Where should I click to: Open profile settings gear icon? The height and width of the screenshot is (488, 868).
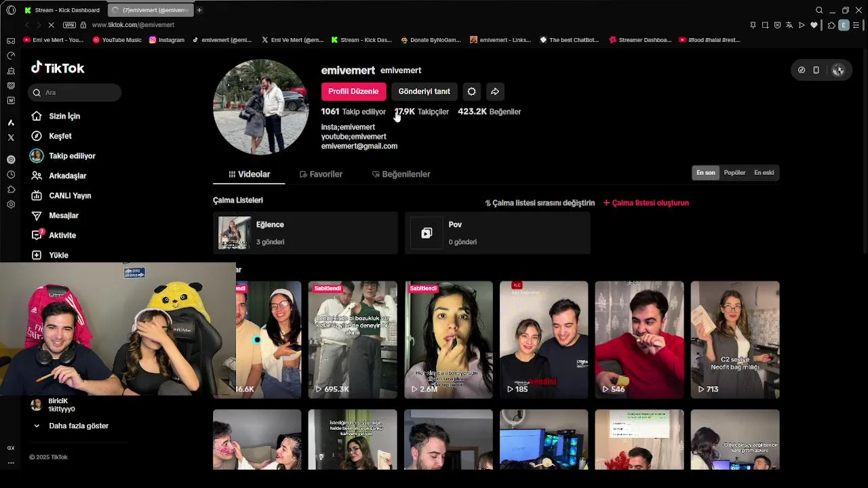(x=471, y=91)
